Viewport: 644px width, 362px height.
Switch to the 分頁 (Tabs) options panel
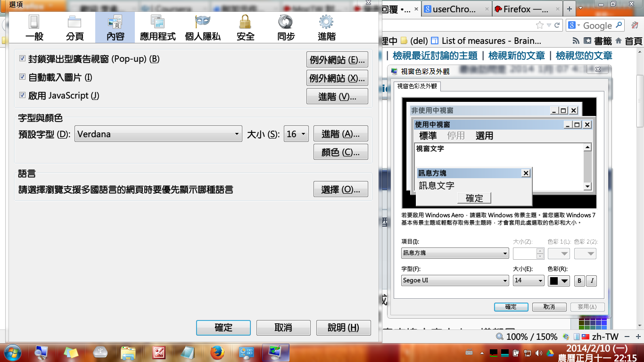click(x=74, y=27)
